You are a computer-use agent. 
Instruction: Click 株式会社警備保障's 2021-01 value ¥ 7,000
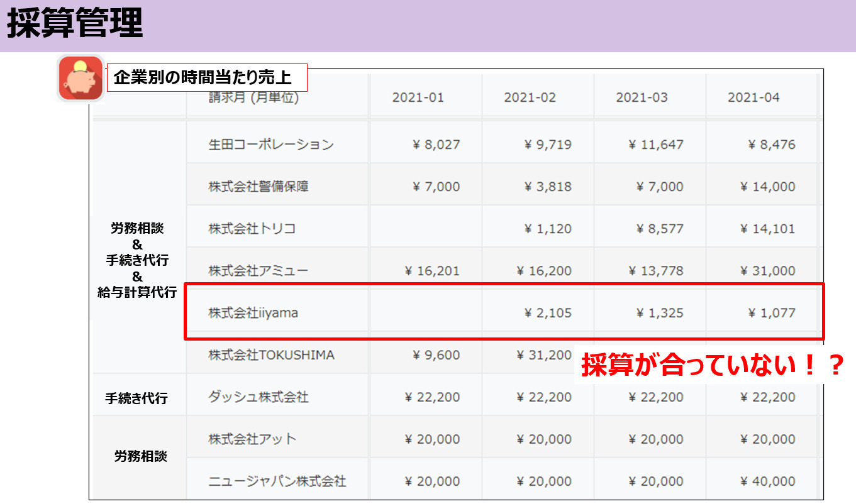pos(436,187)
